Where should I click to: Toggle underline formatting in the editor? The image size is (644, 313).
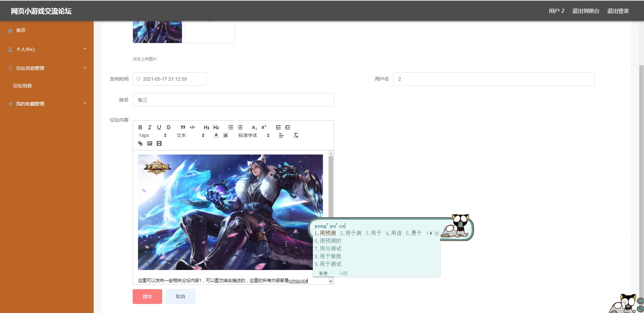[x=159, y=127]
